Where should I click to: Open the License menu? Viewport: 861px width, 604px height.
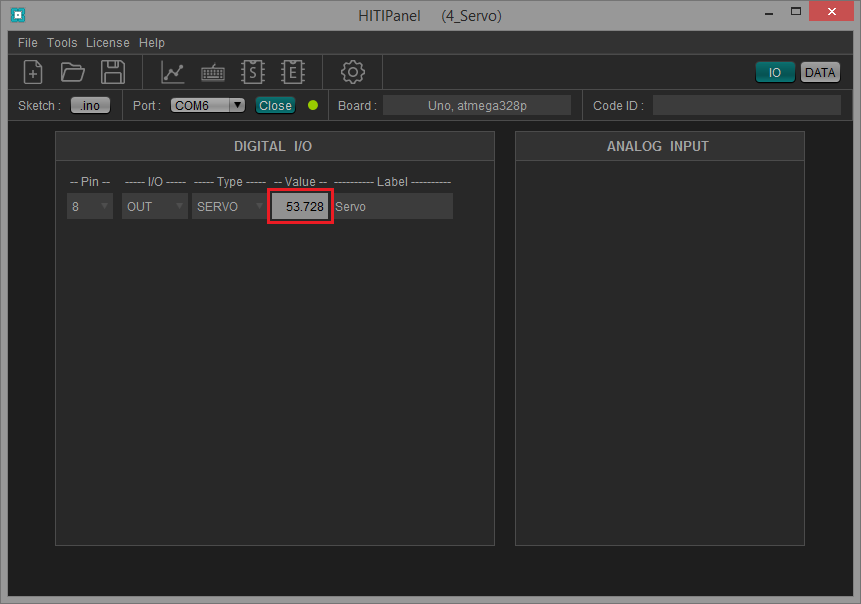[x=108, y=43]
